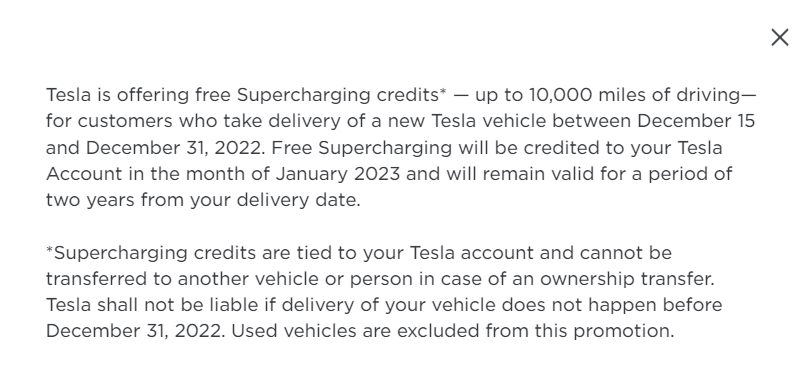Image resolution: width=811 pixels, height=384 pixels.
Task: Click the asterisk after 'Supercharging credits' in the opening sentence
Action: tap(443, 92)
